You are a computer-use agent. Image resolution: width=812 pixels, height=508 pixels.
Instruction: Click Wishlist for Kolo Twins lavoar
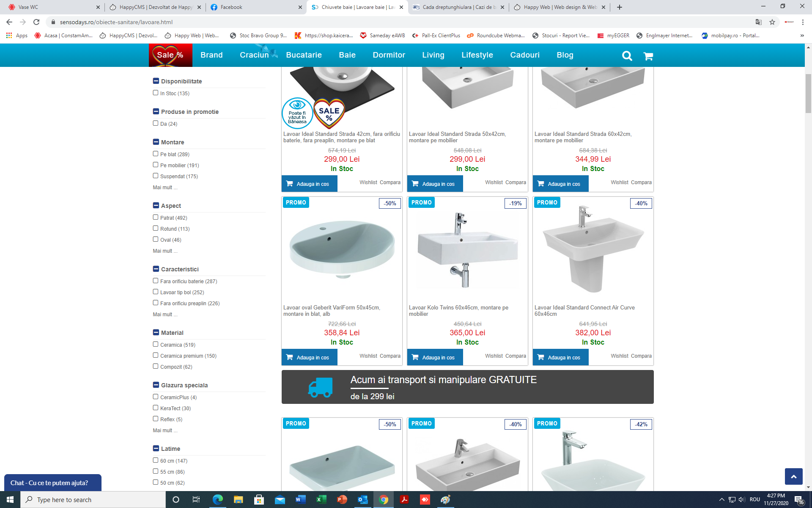[x=494, y=356]
